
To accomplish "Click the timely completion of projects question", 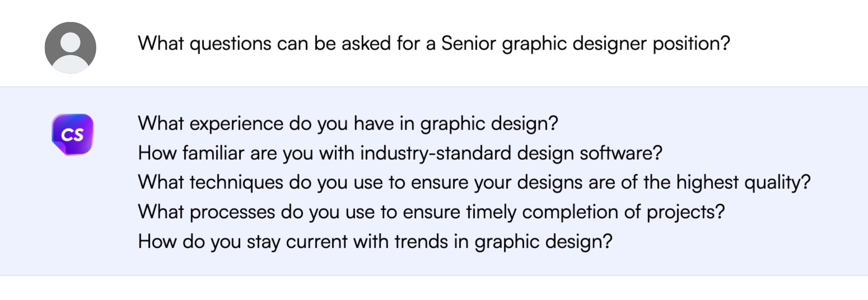I will pyautogui.click(x=431, y=212).
